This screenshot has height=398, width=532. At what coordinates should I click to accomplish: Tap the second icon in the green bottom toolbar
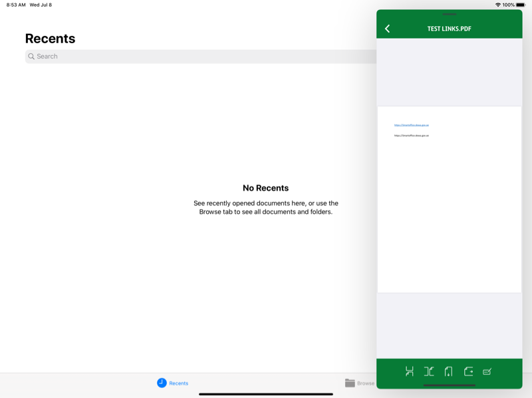pyautogui.click(x=429, y=371)
